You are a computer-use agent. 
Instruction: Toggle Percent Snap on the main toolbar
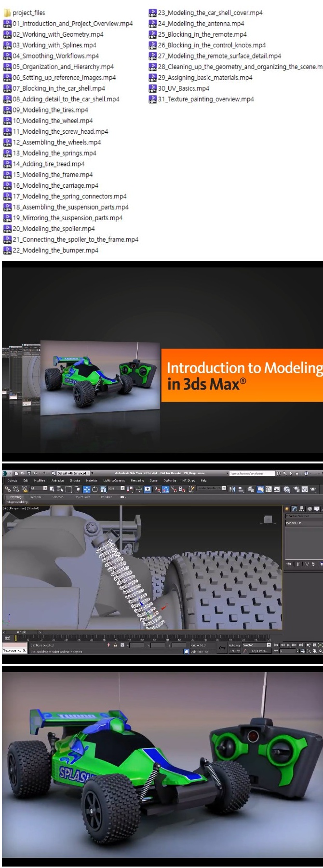[174, 489]
